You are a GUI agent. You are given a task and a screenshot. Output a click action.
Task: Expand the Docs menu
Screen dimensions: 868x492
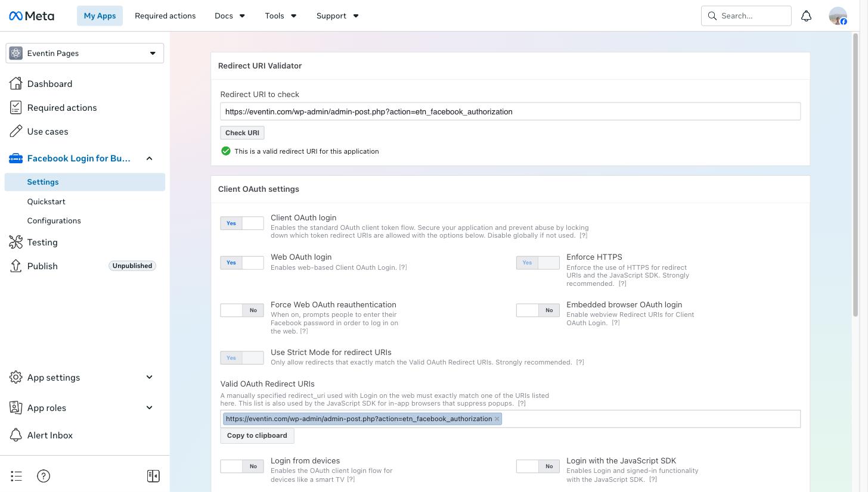(x=230, y=16)
